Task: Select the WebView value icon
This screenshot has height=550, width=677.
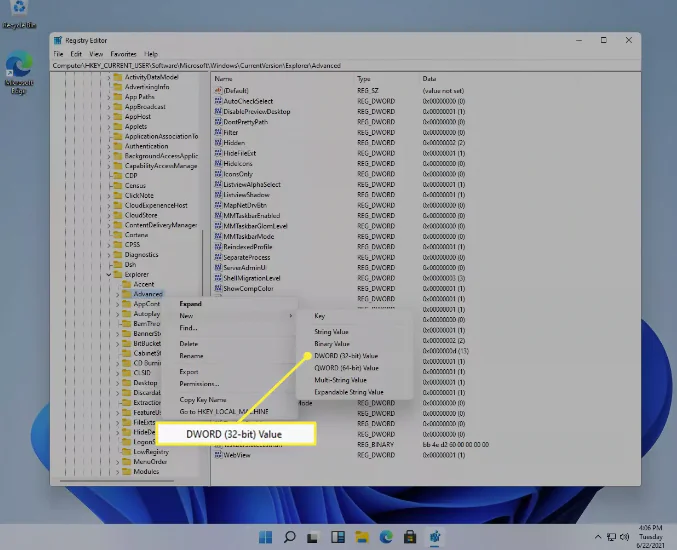Action: (217, 454)
